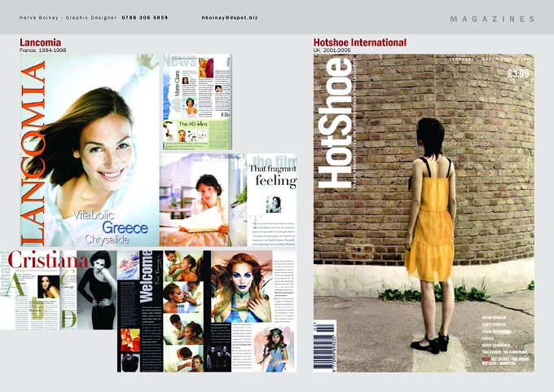Screen dimensions: 554x392
Task: Click the 'Greece' text on the Lancomia cover
Action: pyautogui.click(x=125, y=227)
